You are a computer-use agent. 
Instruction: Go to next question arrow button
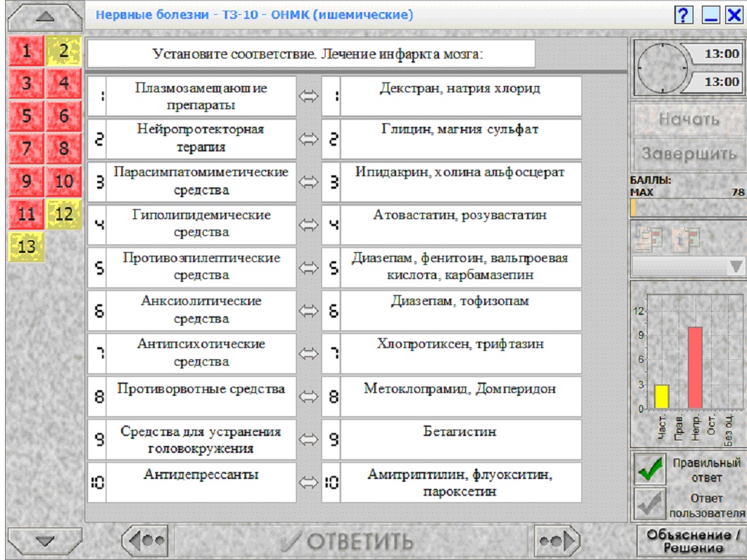557,540
